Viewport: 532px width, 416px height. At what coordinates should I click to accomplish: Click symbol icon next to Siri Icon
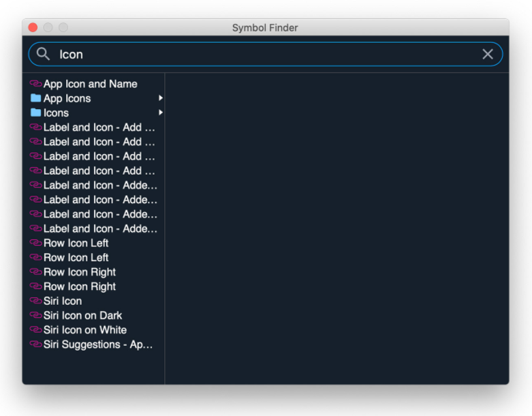[35, 301]
